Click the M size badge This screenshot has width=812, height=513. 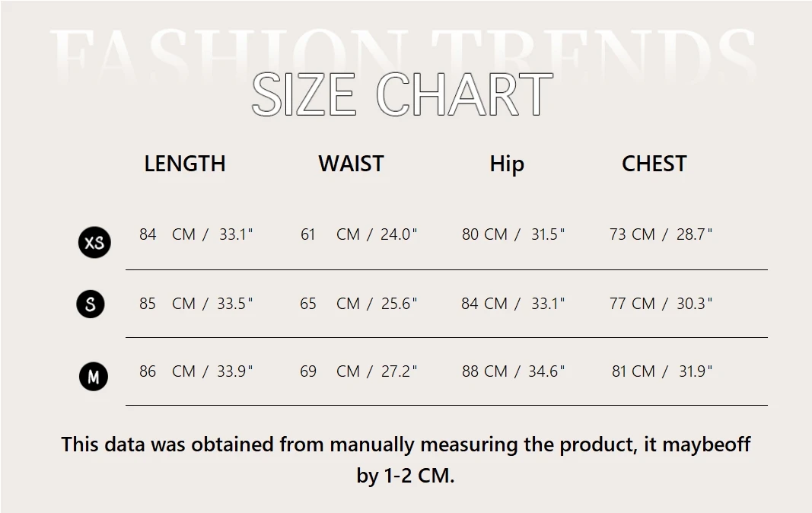[93, 376]
